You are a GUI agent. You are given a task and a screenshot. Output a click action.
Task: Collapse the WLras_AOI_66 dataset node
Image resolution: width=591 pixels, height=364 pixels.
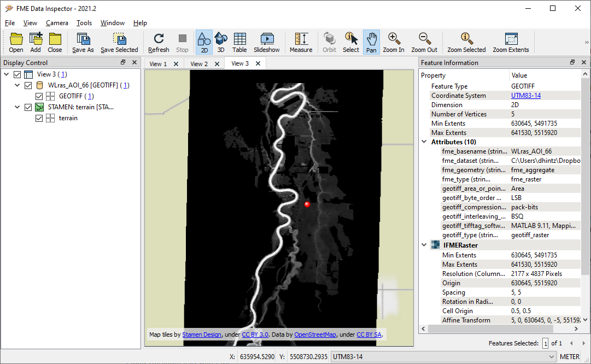coord(17,85)
